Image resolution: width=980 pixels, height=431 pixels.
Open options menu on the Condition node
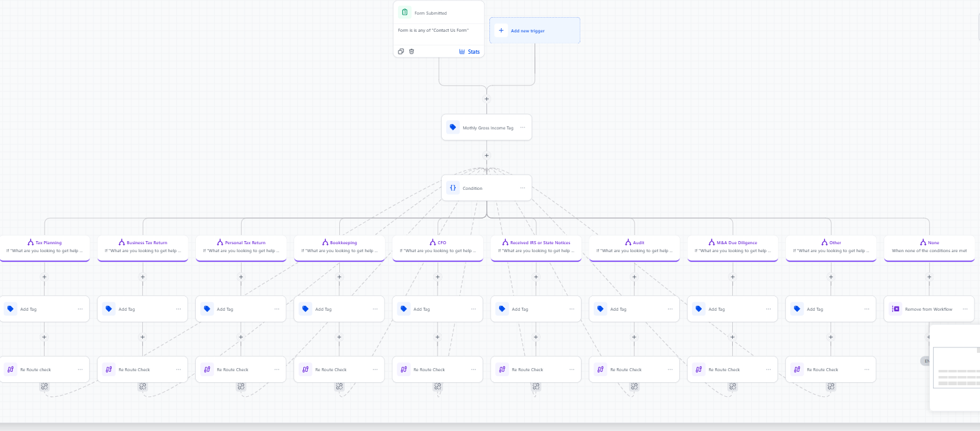522,188
